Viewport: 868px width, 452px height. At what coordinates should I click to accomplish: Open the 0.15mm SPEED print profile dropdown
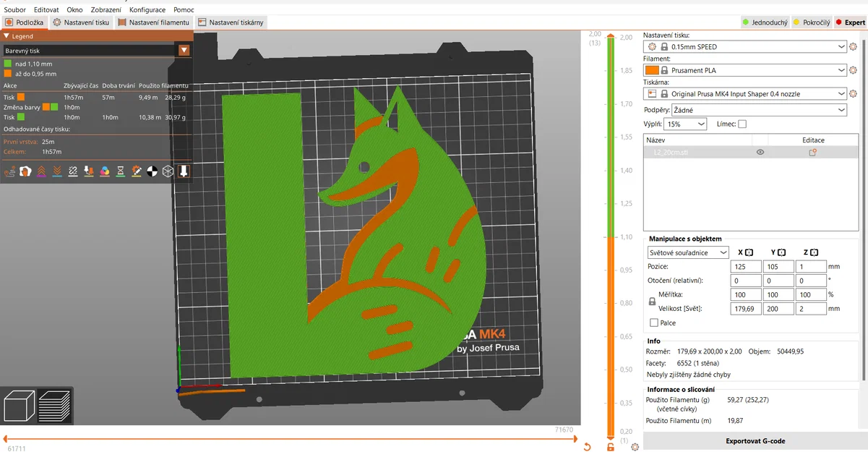tap(744, 47)
